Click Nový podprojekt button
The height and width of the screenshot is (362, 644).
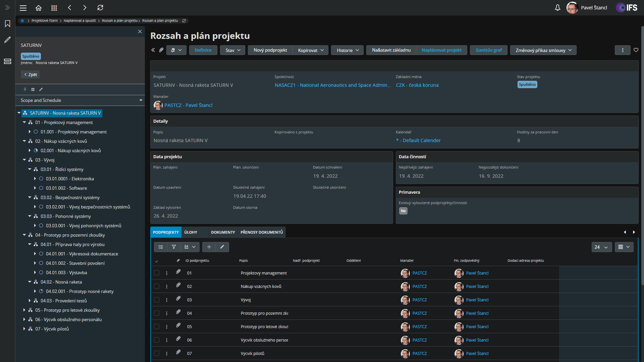[270, 50]
